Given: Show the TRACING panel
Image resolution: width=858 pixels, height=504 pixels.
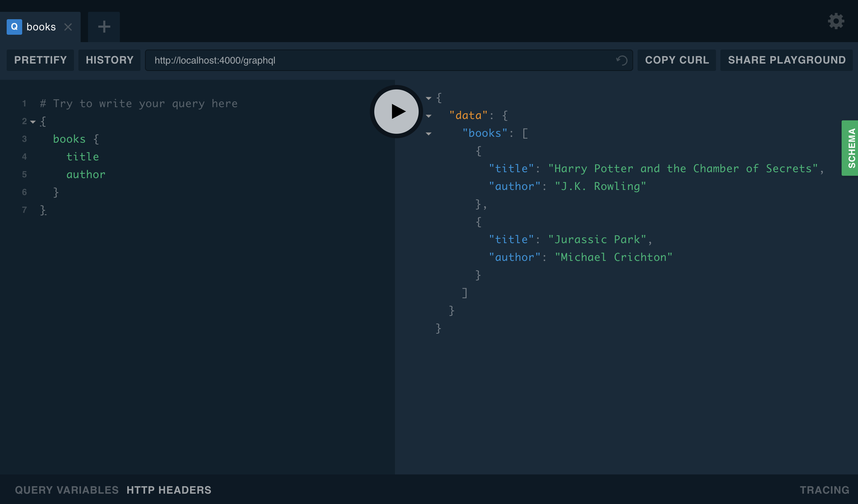Looking at the screenshot, I should coord(825,490).
